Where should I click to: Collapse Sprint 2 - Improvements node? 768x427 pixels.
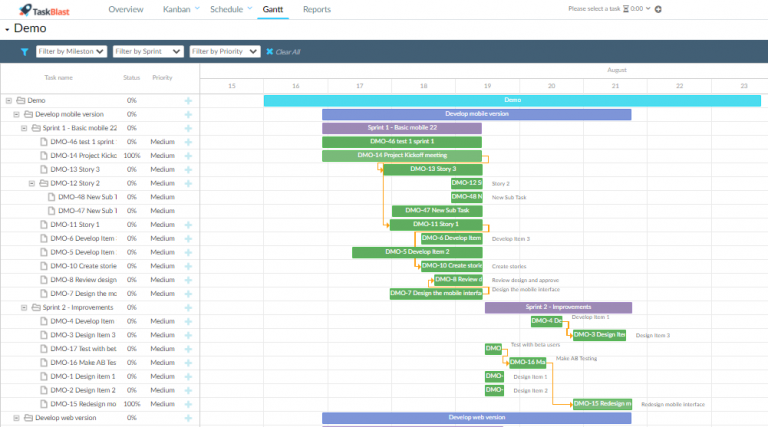pyautogui.click(x=24, y=308)
